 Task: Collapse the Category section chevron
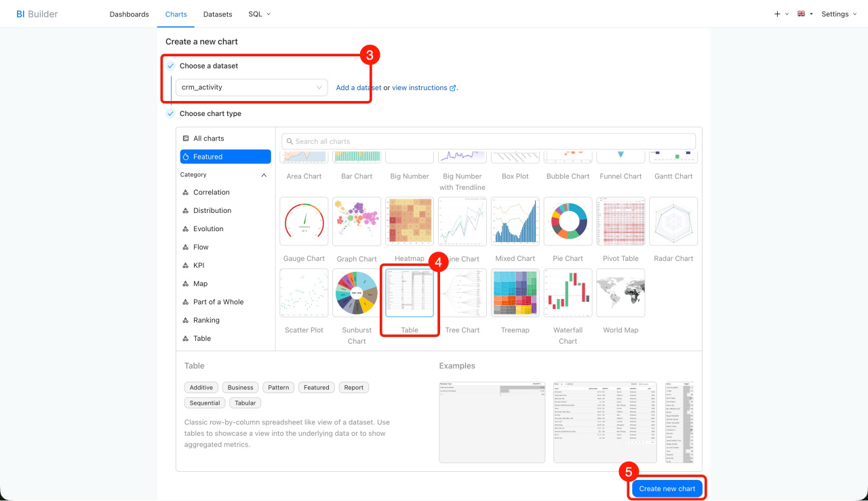pyautogui.click(x=264, y=175)
